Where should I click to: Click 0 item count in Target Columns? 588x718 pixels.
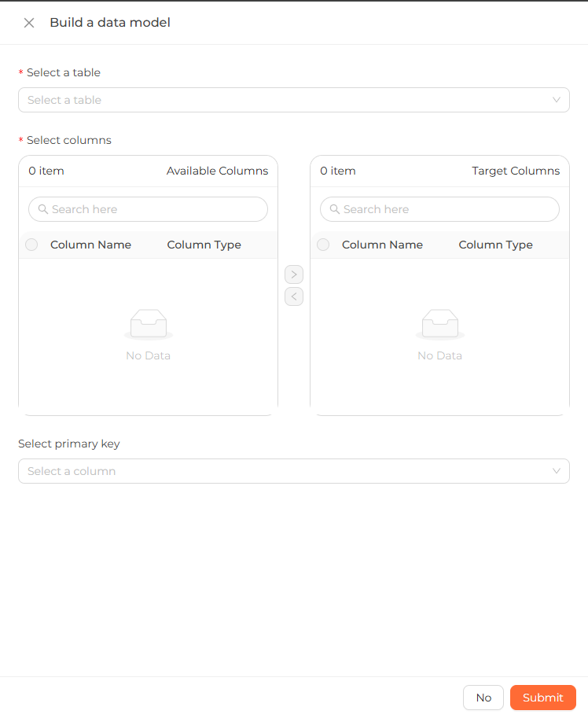coord(338,171)
